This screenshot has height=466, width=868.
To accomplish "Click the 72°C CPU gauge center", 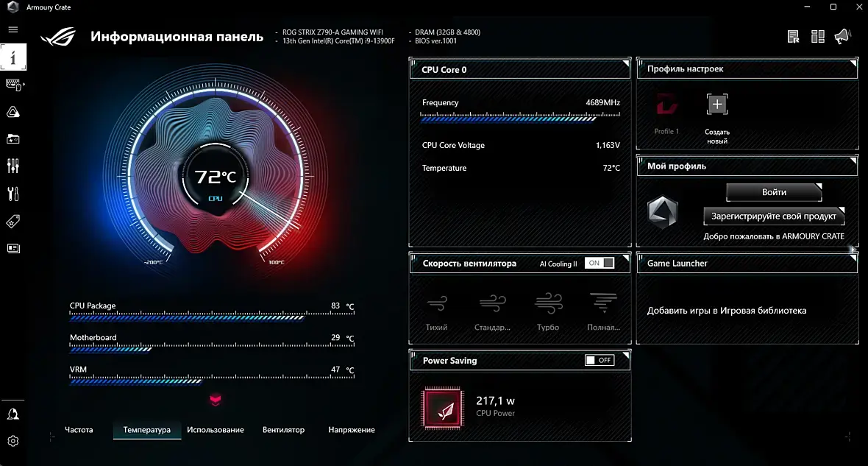I will (216, 177).
